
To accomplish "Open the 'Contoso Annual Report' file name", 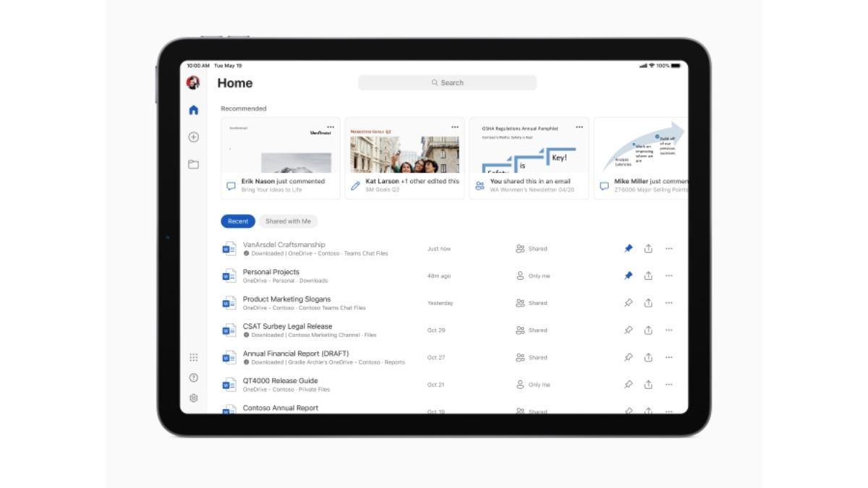I will pos(281,408).
